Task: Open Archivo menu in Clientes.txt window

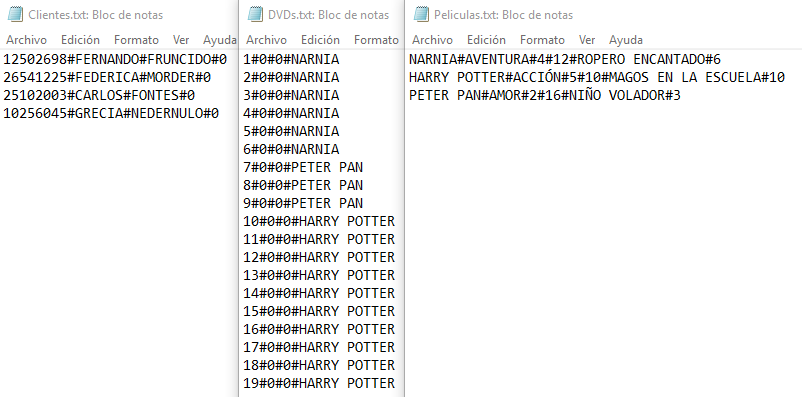Action: (27, 40)
